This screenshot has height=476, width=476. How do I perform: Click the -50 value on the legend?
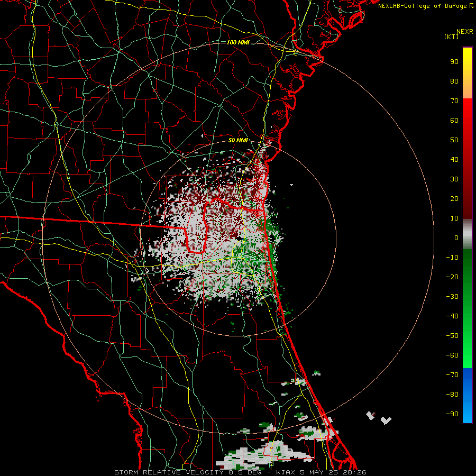(x=452, y=335)
